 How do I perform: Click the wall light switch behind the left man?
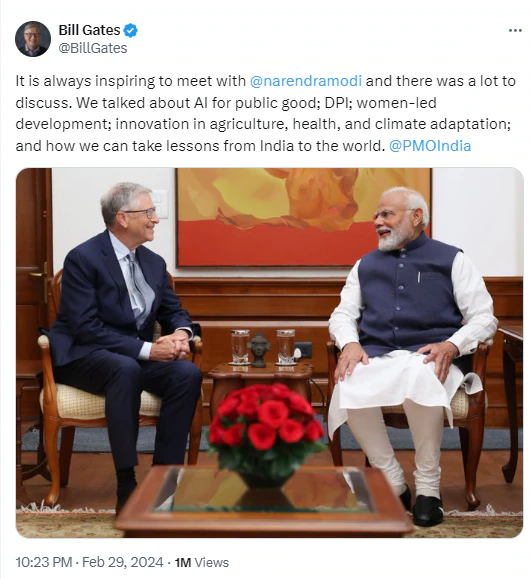[x=160, y=203]
